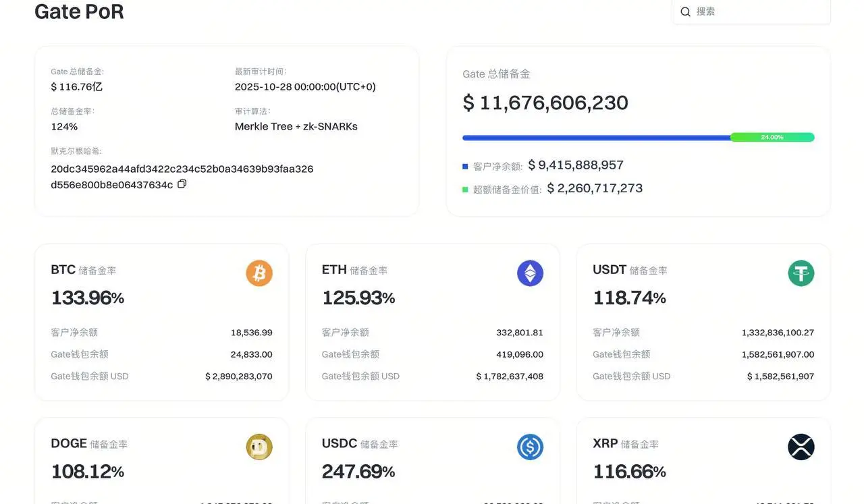
Task: Click the orange Bitcoin logo icon
Action: [259, 273]
